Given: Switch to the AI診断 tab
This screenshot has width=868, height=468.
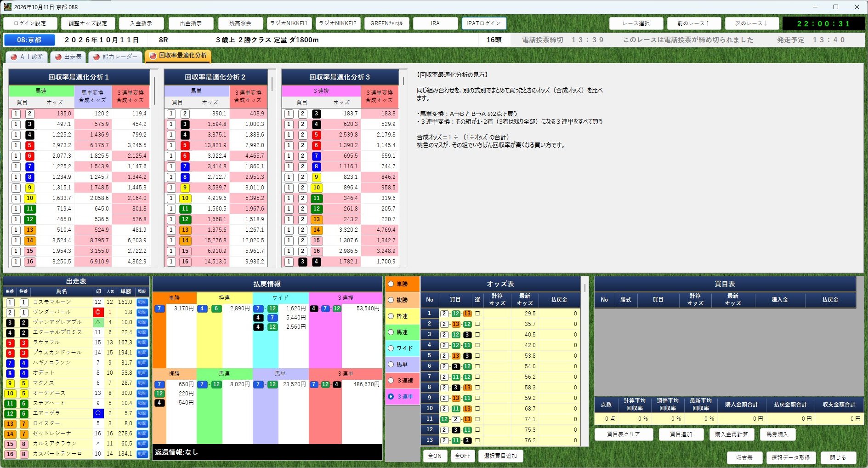Looking at the screenshot, I should (x=27, y=57).
